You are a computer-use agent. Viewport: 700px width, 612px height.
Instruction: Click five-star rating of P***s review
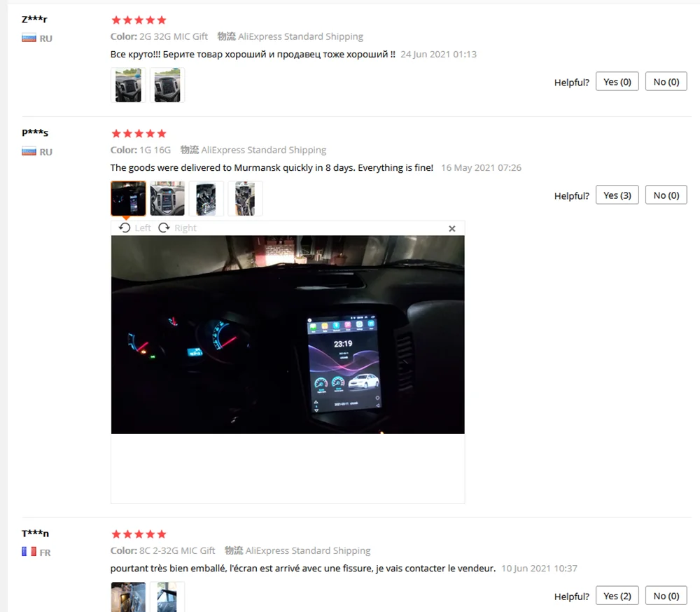click(139, 134)
